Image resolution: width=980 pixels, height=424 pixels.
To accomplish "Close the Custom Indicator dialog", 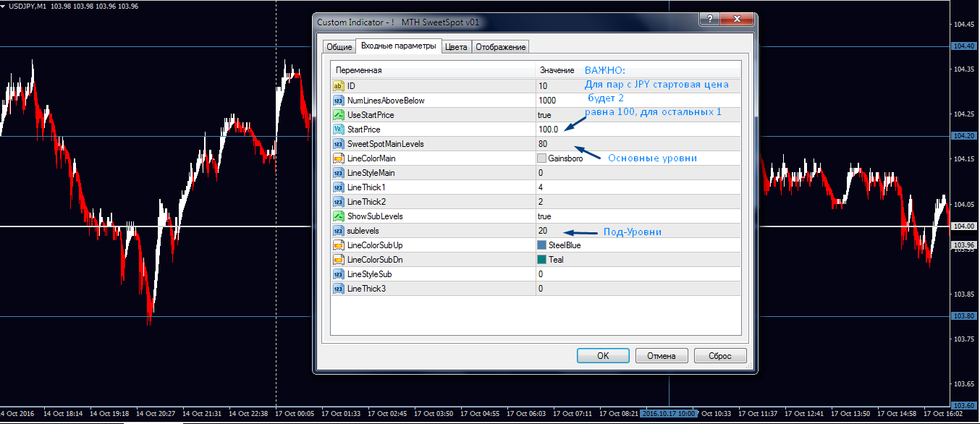I will [737, 20].
